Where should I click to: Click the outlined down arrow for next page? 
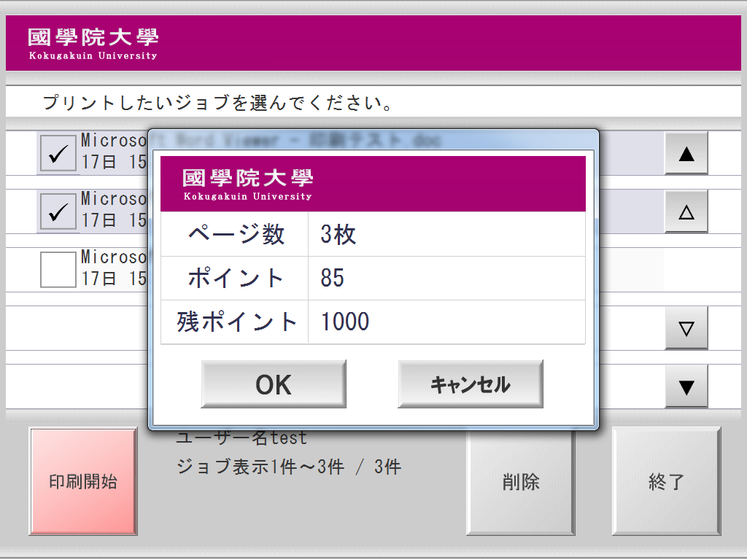pyautogui.click(x=686, y=327)
